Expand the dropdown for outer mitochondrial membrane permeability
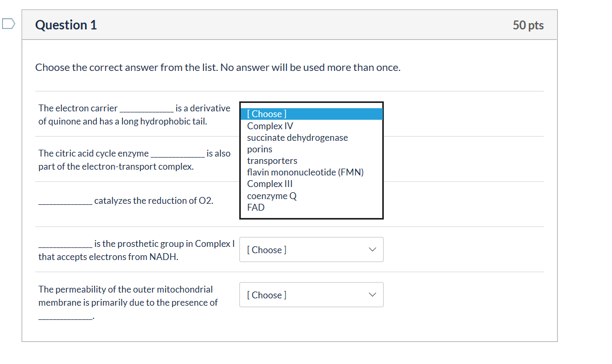 311,295
